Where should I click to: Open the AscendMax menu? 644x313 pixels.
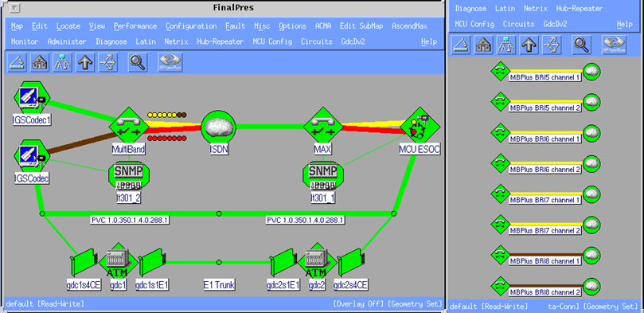click(x=409, y=26)
